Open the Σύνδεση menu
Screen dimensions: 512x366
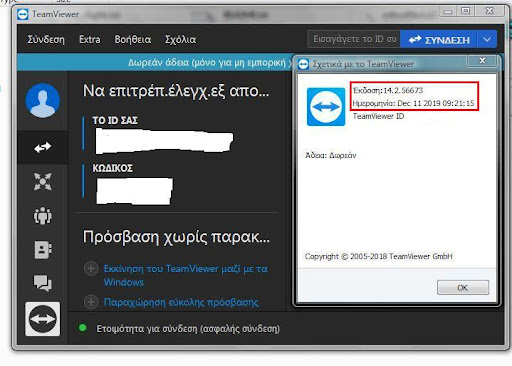point(46,40)
